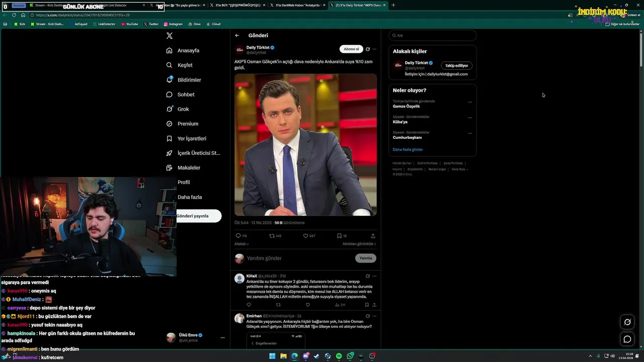The height and width of the screenshot is (362, 644).
Task: Open floating chat bubble button
Action: coord(627,339)
